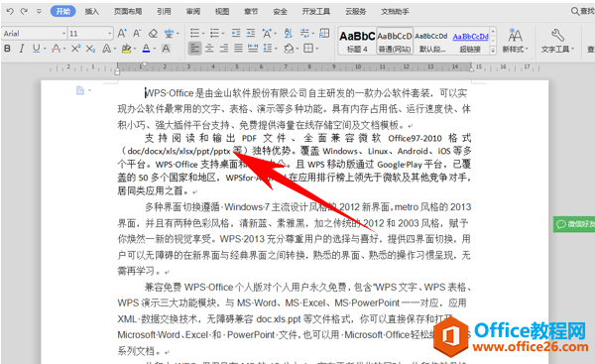595x364 pixels.
Task: Open the 引用 tab
Action: [x=164, y=11]
